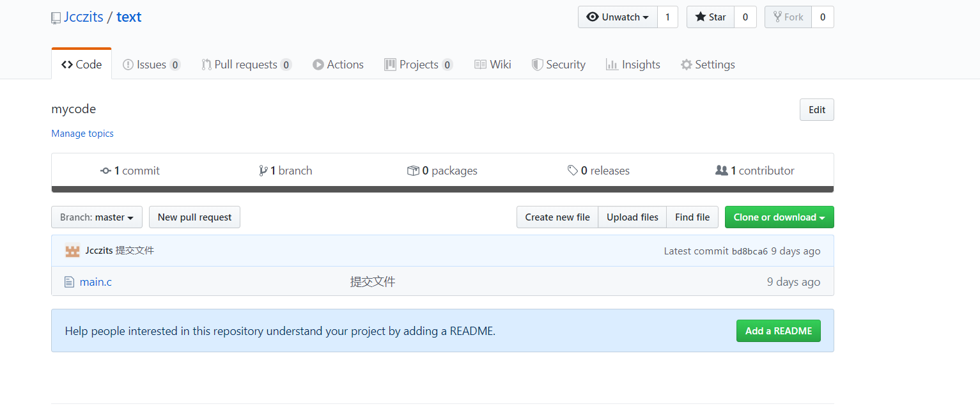Click the Settings gear icon
The width and height of the screenshot is (980, 420).
click(687, 65)
